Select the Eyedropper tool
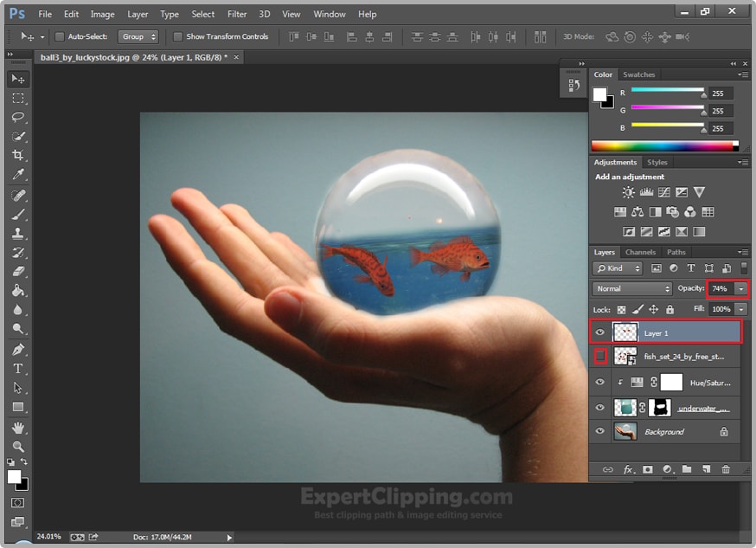756x548 pixels. click(x=18, y=176)
